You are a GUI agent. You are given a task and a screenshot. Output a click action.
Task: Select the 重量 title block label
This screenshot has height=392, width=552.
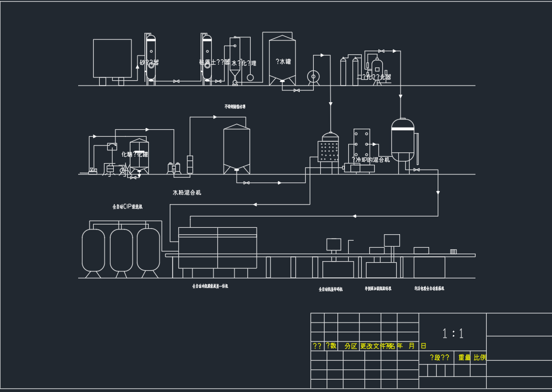(x=464, y=358)
